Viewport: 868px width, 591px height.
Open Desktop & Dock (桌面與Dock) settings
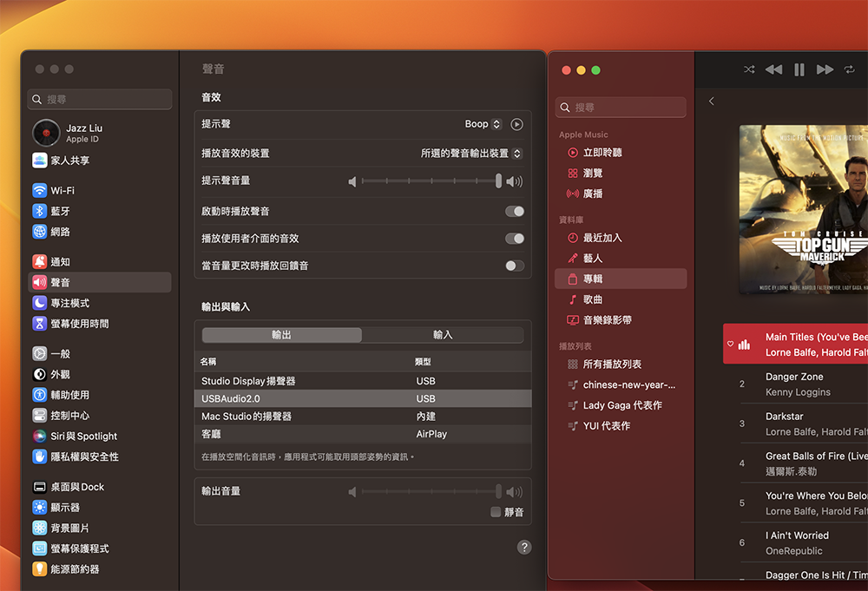100,487
